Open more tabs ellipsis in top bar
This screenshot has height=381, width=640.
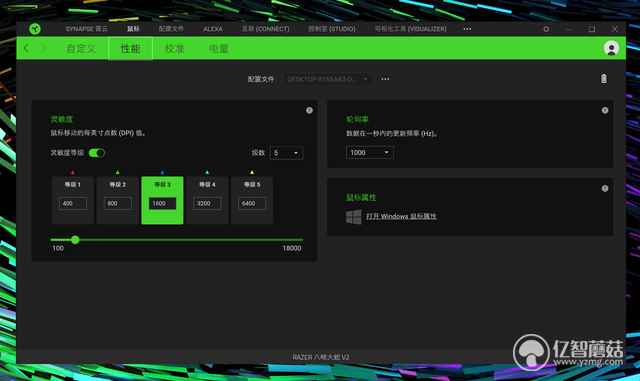467,29
